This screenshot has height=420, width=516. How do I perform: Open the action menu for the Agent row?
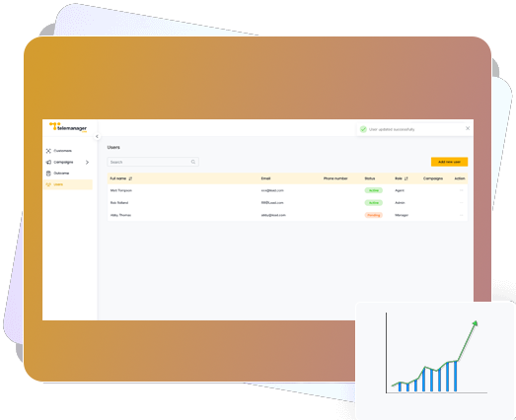point(461,190)
